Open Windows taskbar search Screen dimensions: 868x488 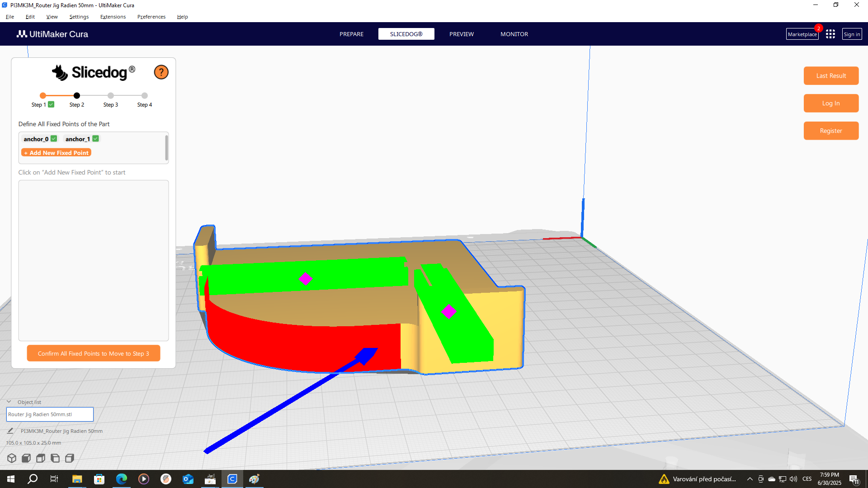(x=33, y=479)
